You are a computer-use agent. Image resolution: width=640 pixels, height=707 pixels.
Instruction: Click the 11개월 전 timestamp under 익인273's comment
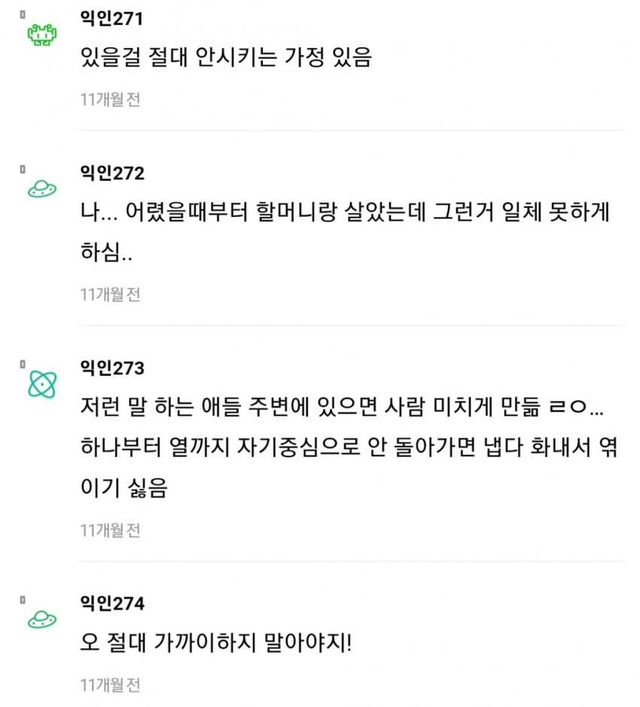tap(110, 529)
